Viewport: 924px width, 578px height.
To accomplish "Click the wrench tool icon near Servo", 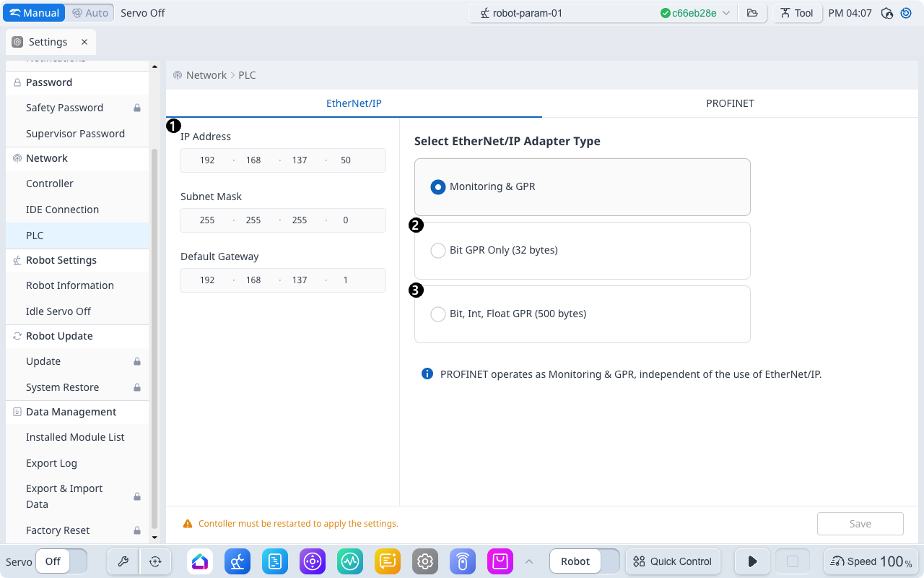I will pyautogui.click(x=123, y=561).
